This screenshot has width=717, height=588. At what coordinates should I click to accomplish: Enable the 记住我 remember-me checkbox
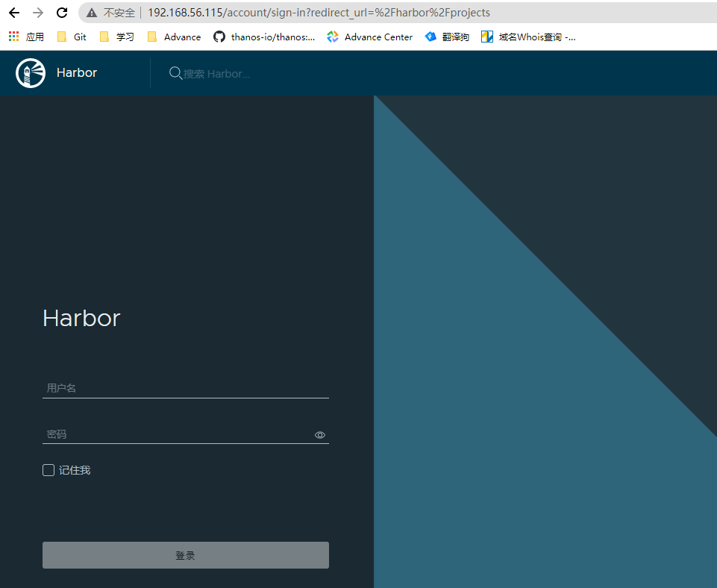pos(48,470)
